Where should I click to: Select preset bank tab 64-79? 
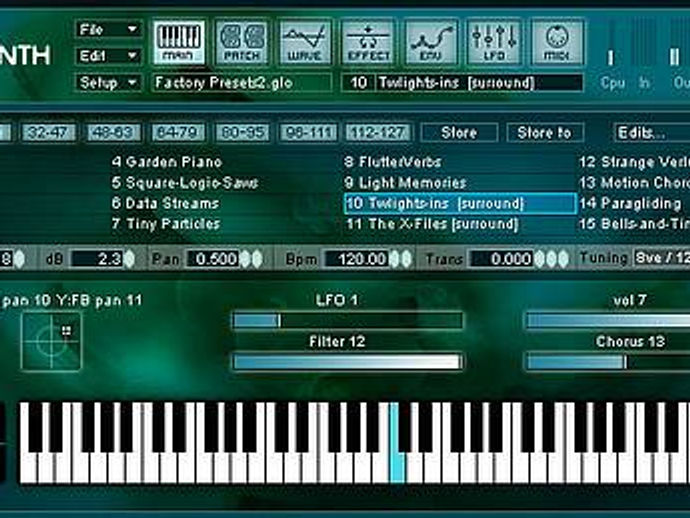point(178,132)
